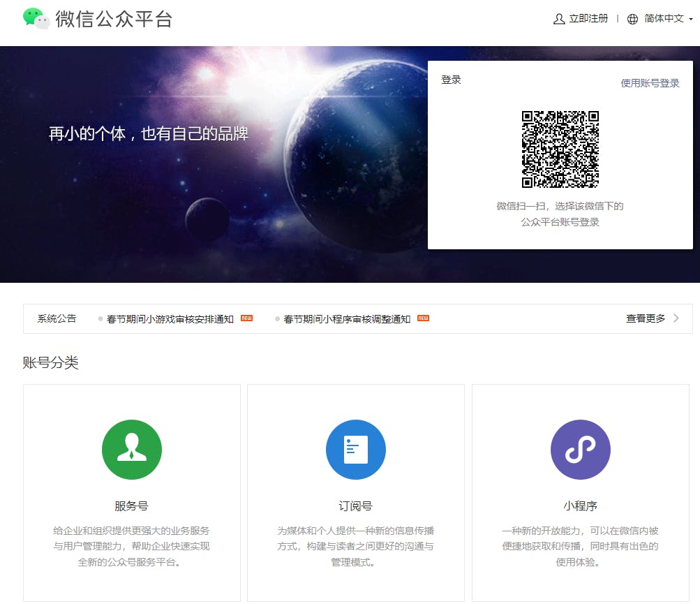Screen dimensions: 700x604
Task: Click the 系统公告 label
Action: (57, 318)
